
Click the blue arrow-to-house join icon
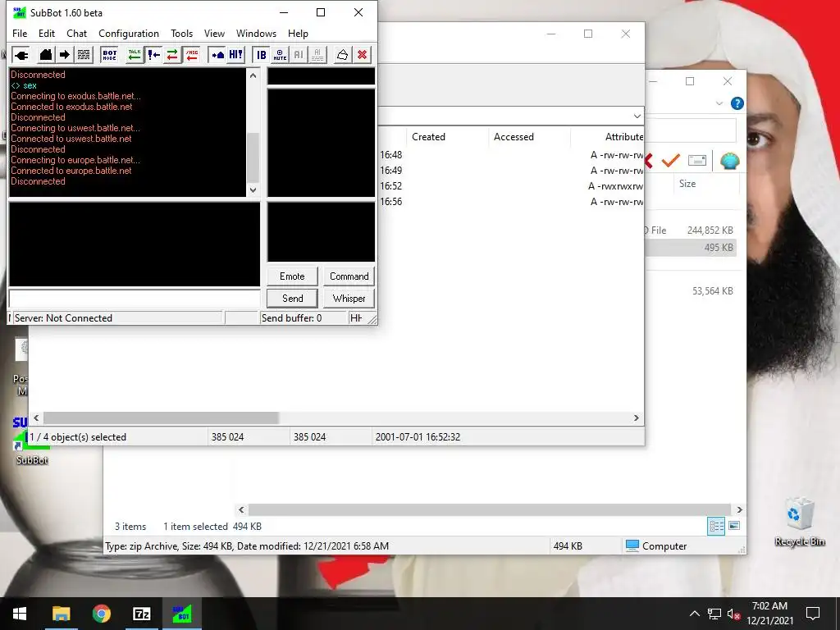pyautogui.click(x=217, y=55)
